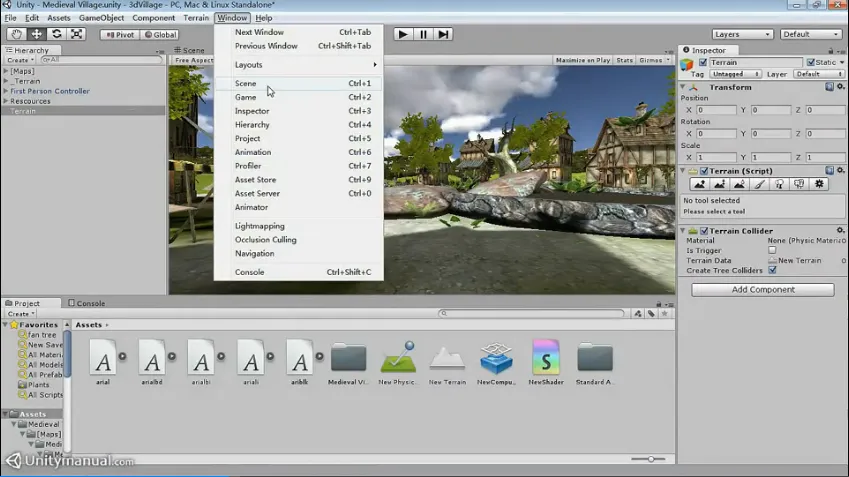Open Terrain Script gear menu
The height and width of the screenshot is (477, 849).
click(x=840, y=171)
